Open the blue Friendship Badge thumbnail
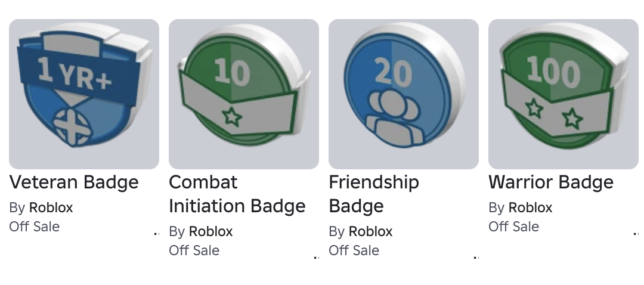Image resolution: width=644 pixels, height=285 pixels. coord(403,94)
